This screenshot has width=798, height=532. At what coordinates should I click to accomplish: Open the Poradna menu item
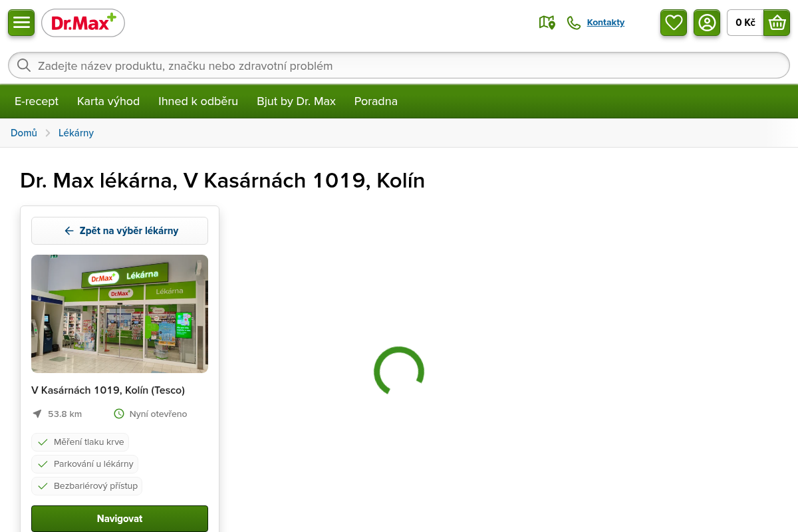[x=376, y=101]
